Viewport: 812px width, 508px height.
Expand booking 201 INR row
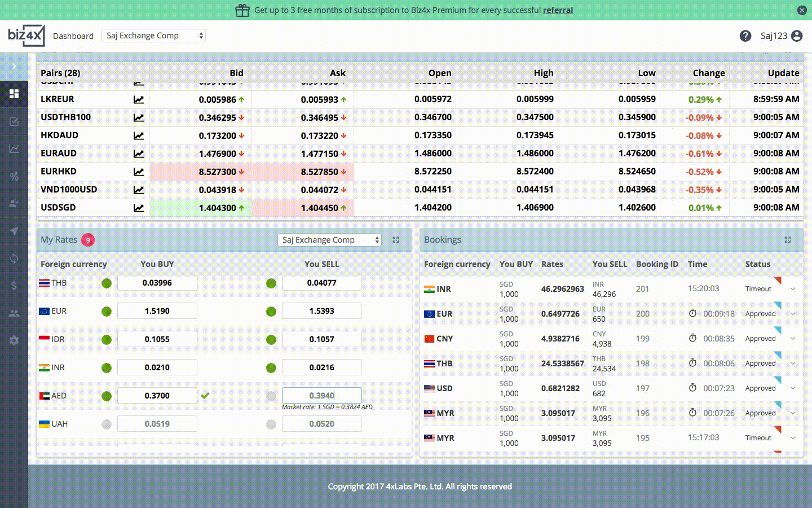793,289
